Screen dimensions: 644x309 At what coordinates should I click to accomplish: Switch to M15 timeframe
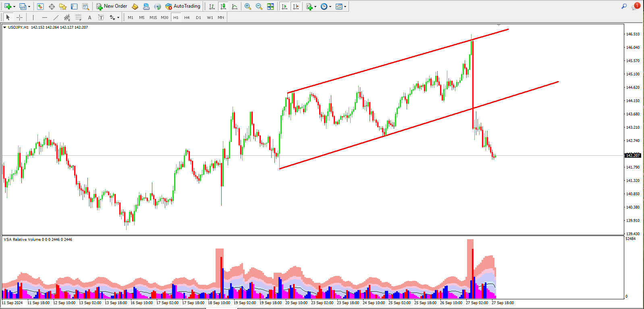(x=153, y=17)
